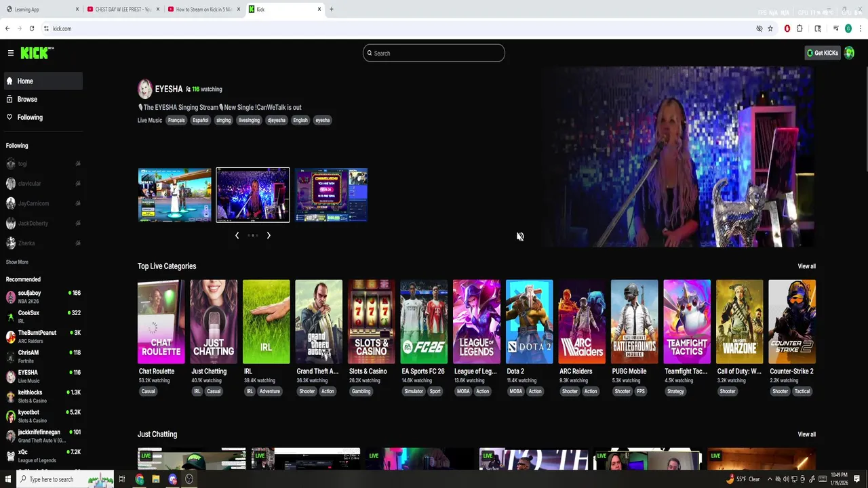This screenshot has height=488, width=868.
Task: Open Just Chatting category card
Action: pyautogui.click(x=214, y=322)
